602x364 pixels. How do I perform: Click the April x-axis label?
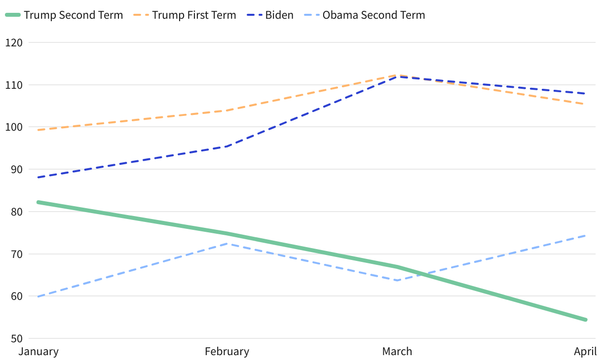coord(585,352)
